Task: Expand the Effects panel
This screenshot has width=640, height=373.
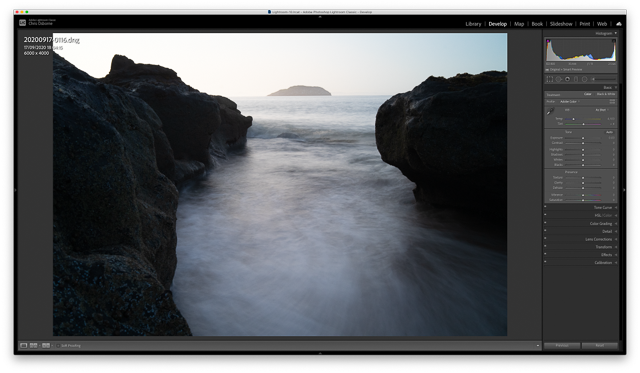Action: pyautogui.click(x=616, y=255)
